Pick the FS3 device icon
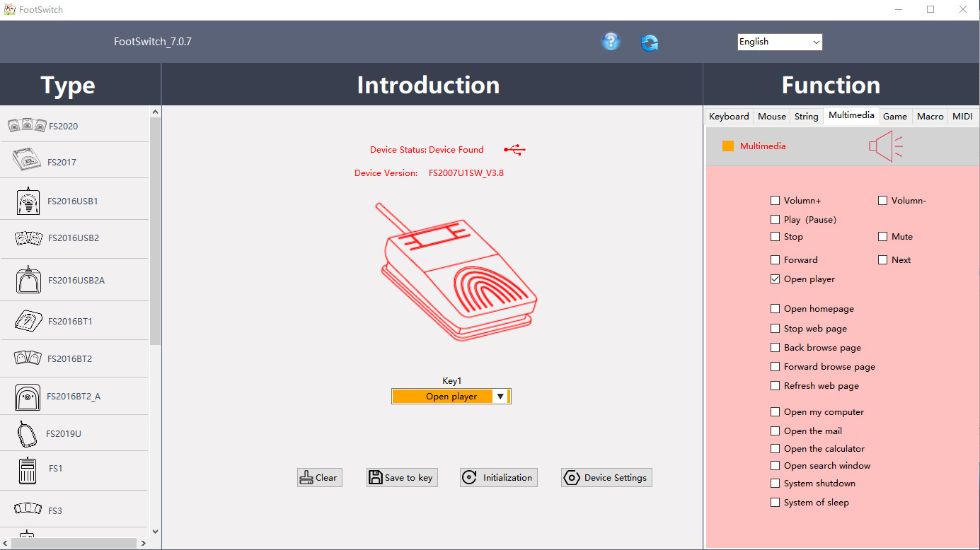 (x=28, y=510)
